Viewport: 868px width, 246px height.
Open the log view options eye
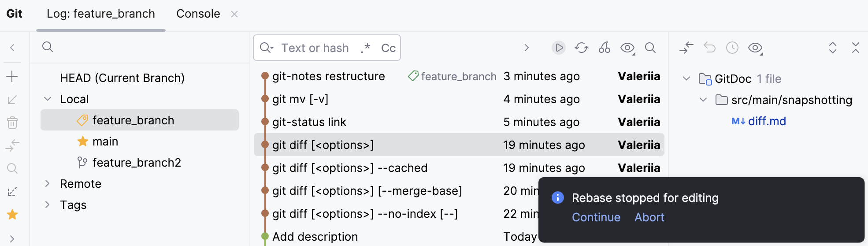coord(627,48)
